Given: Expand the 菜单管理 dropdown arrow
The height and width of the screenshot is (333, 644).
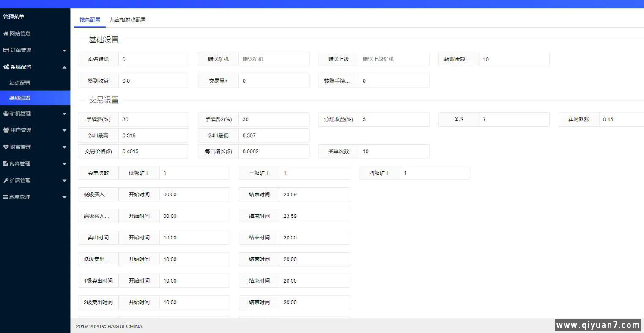Looking at the screenshot, I should click(64, 197).
